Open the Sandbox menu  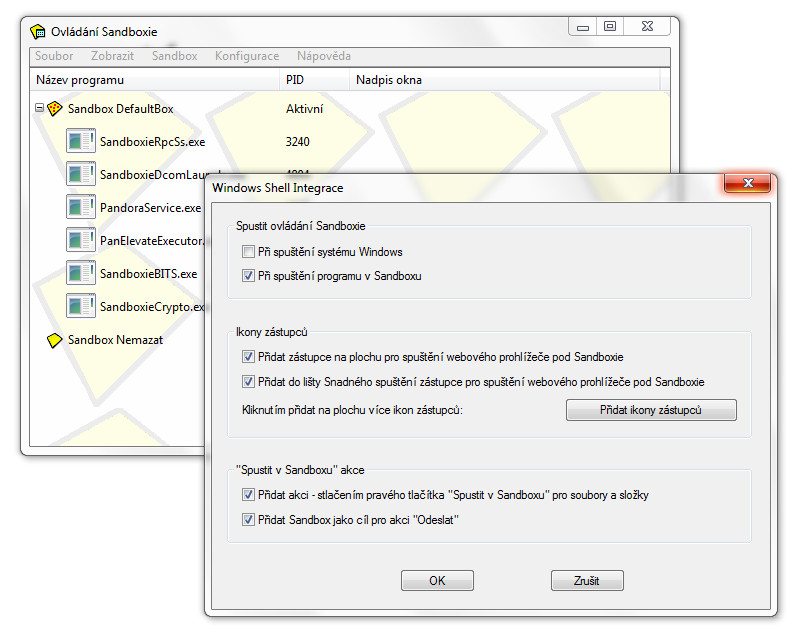click(175, 56)
